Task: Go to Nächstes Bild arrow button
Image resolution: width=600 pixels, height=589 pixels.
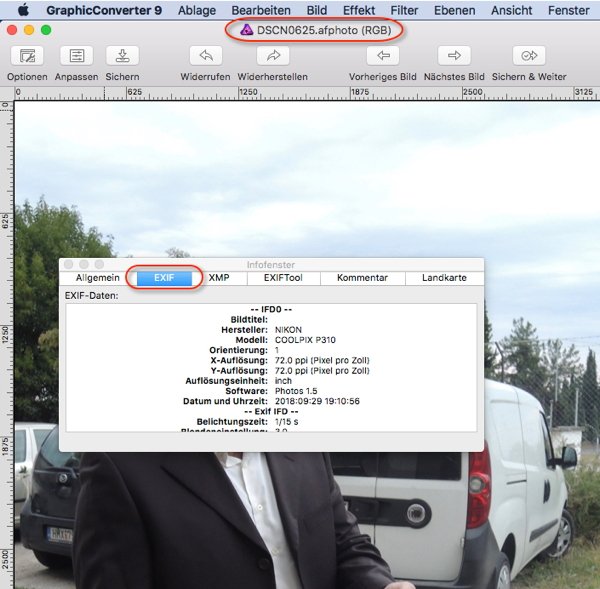Action: coord(454,56)
